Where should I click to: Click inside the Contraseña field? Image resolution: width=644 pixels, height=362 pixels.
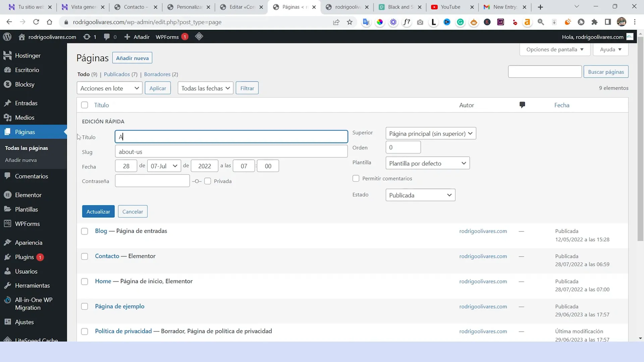pos(152,181)
